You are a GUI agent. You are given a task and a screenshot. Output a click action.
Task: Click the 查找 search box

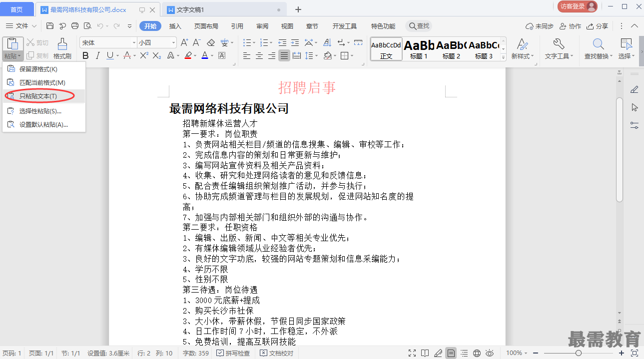tap(418, 26)
